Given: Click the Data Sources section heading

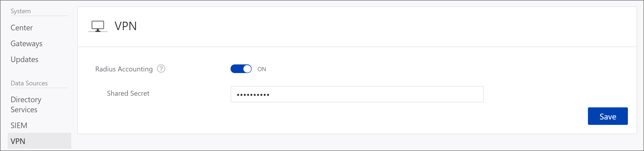Looking at the screenshot, I should click(x=29, y=83).
